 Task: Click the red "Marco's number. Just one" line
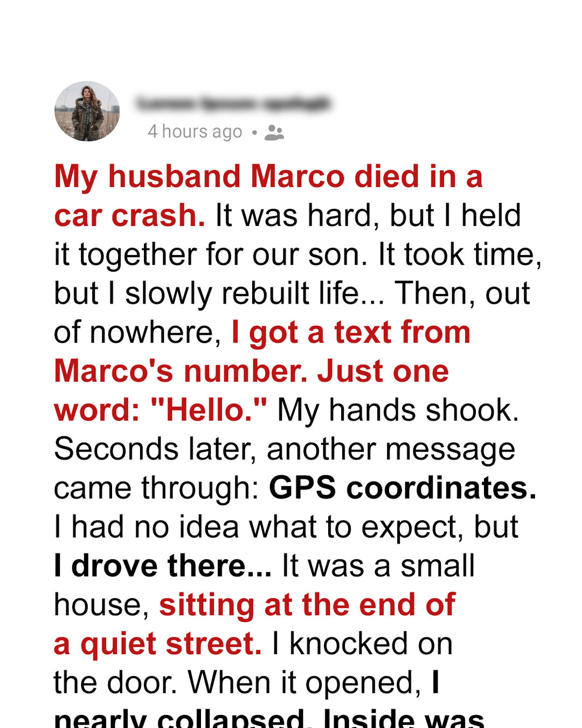(x=251, y=371)
